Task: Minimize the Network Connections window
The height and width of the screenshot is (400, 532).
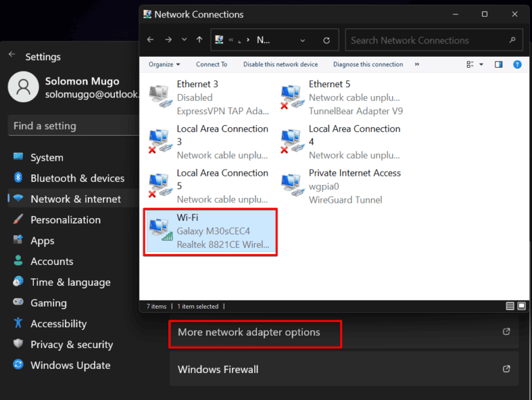Action: (x=455, y=15)
